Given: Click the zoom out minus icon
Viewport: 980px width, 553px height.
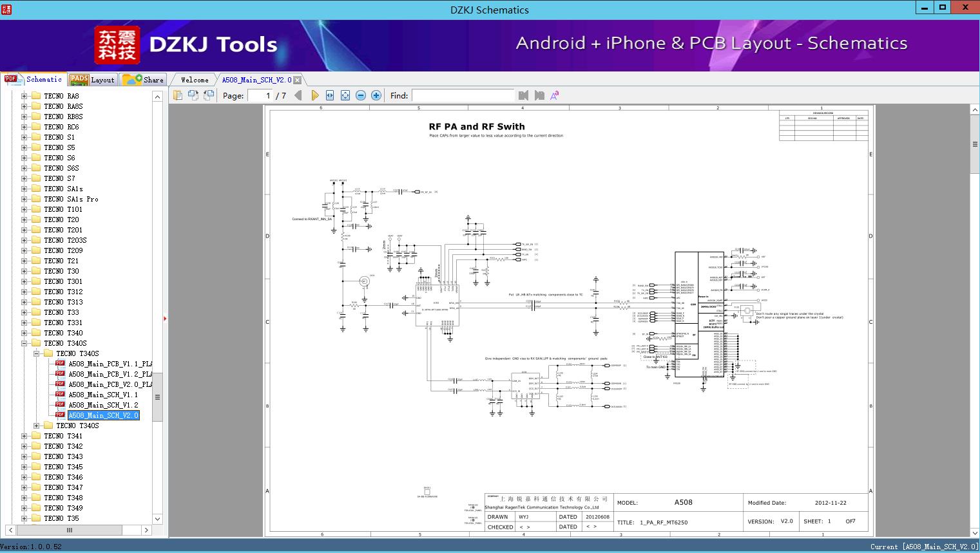Looking at the screenshot, I should 361,95.
